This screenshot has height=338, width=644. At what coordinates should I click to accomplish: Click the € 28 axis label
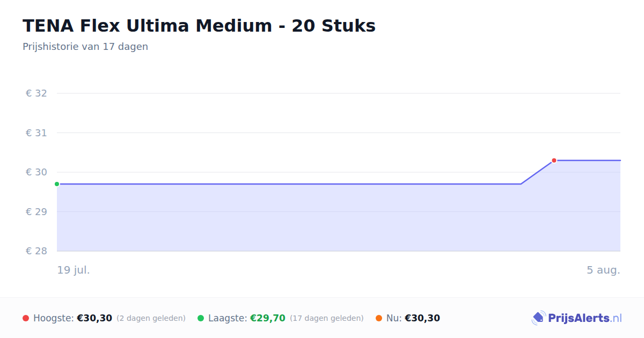pyautogui.click(x=36, y=251)
